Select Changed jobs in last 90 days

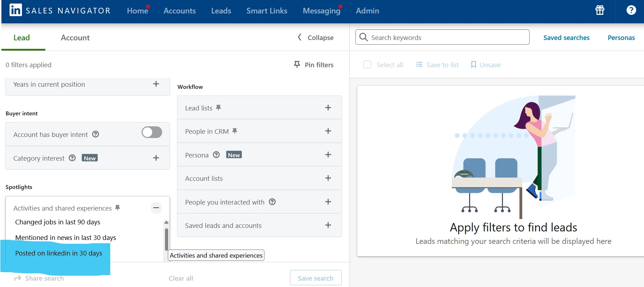point(58,222)
